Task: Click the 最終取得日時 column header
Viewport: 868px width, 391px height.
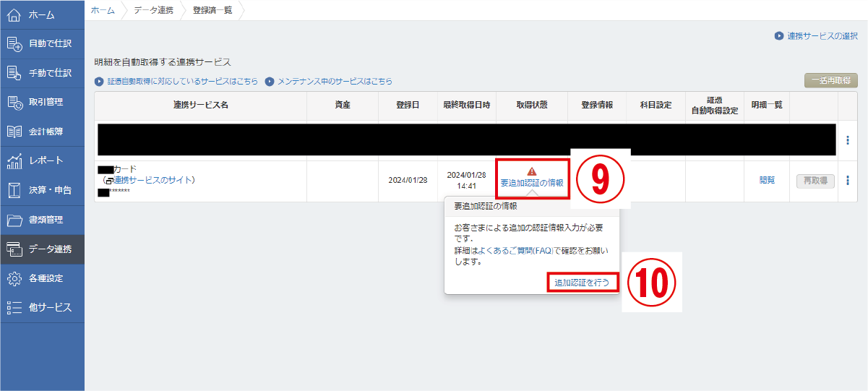Action: [467, 106]
